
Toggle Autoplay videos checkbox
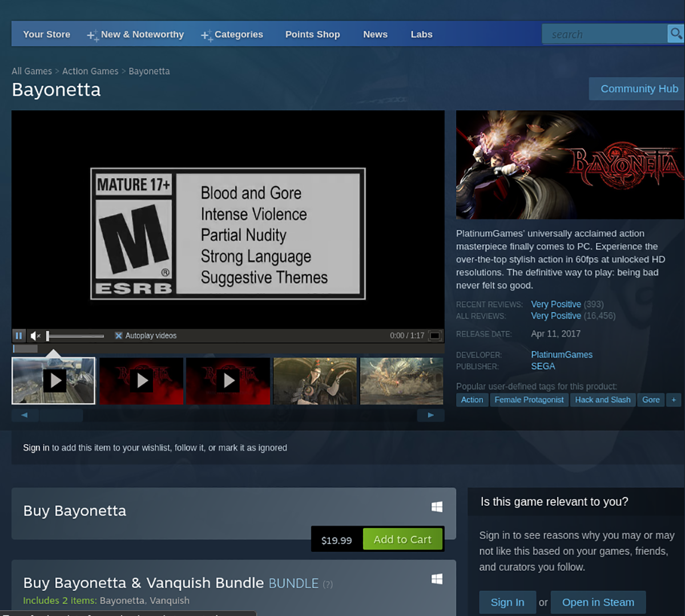tap(119, 335)
